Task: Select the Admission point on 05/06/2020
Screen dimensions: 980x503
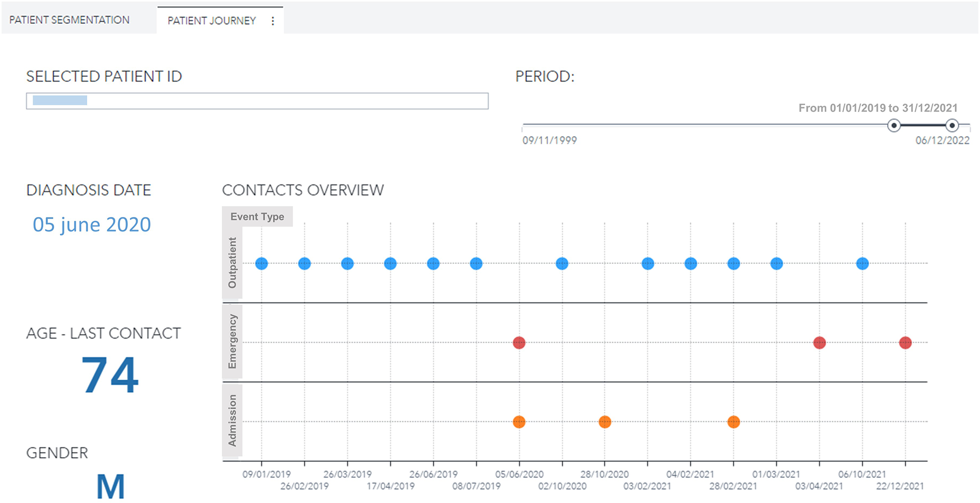Action: (519, 422)
